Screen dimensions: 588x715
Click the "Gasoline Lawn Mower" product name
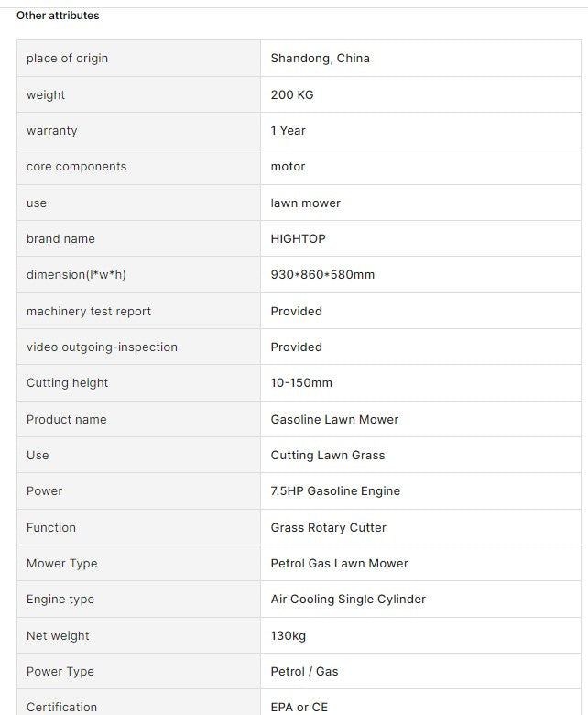coord(334,419)
